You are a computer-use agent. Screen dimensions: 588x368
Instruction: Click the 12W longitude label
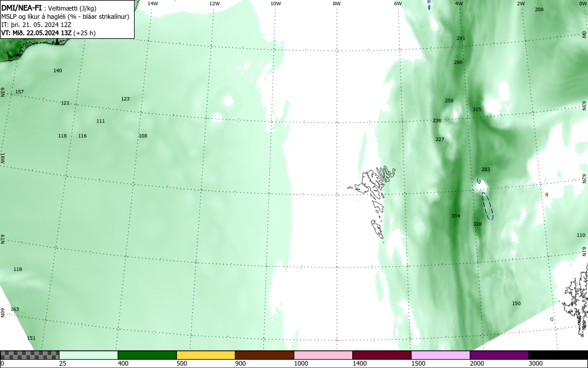pos(214,4)
